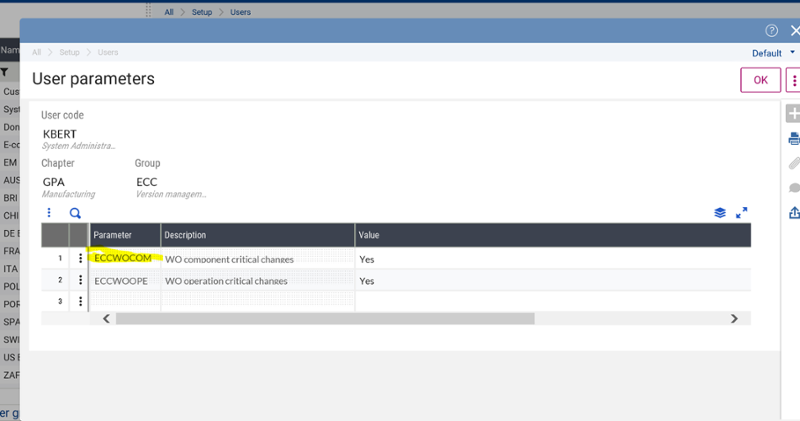Open the help question mark icon

771,31
